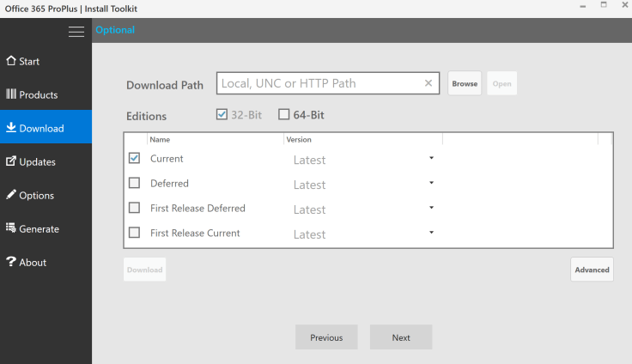The width and height of the screenshot is (632, 364).
Task: Click the Download Path text field
Action: click(x=319, y=83)
